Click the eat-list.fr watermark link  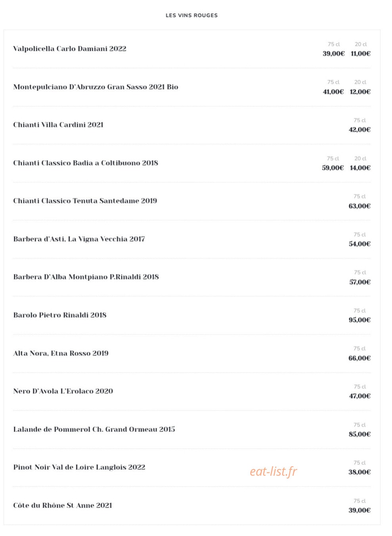pyautogui.click(x=273, y=471)
